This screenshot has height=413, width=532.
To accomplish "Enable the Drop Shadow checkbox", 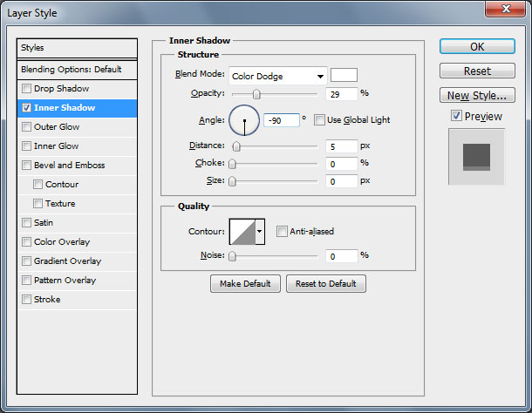I will (27, 89).
